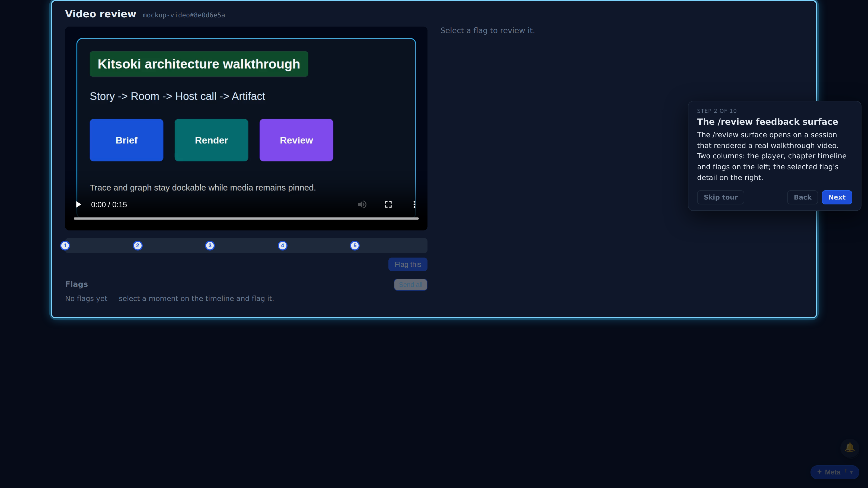Click the Flags section heading
Screen dimensions: 868x488
pyautogui.click(x=76, y=284)
